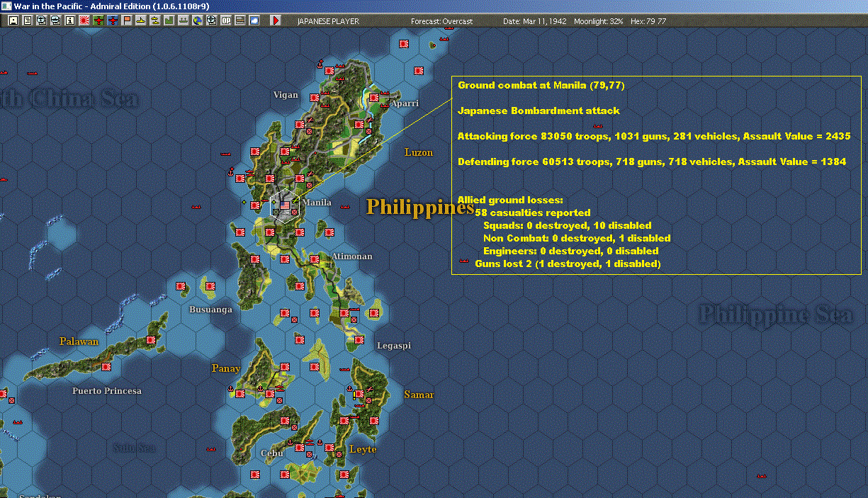Click the information 'i' toolbar icon
868x498 pixels.
click(x=69, y=21)
